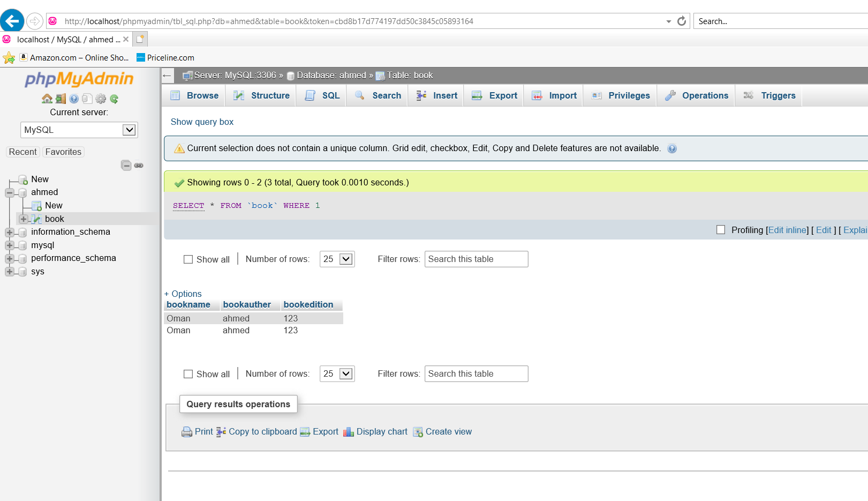
Task: Collapse all tree items in navigation panel
Action: (x=126, y=166)
